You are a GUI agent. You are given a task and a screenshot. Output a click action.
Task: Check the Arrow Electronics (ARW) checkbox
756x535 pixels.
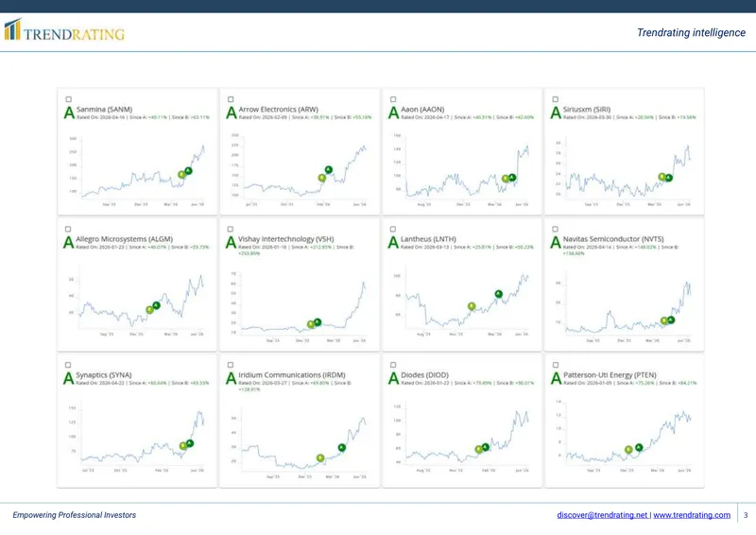(231, 99)
